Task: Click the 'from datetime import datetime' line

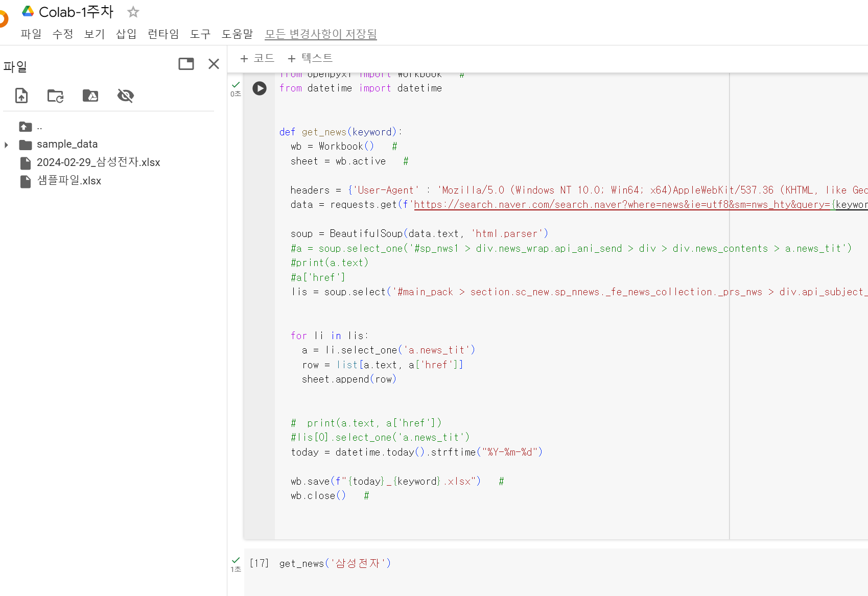Action: (x=361, y=88)
